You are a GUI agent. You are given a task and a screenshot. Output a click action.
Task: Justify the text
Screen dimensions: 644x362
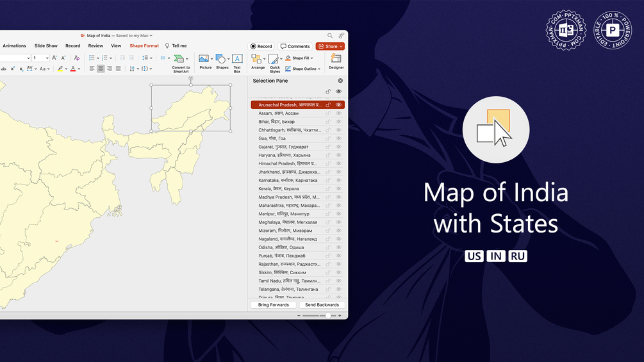[119, 69]
